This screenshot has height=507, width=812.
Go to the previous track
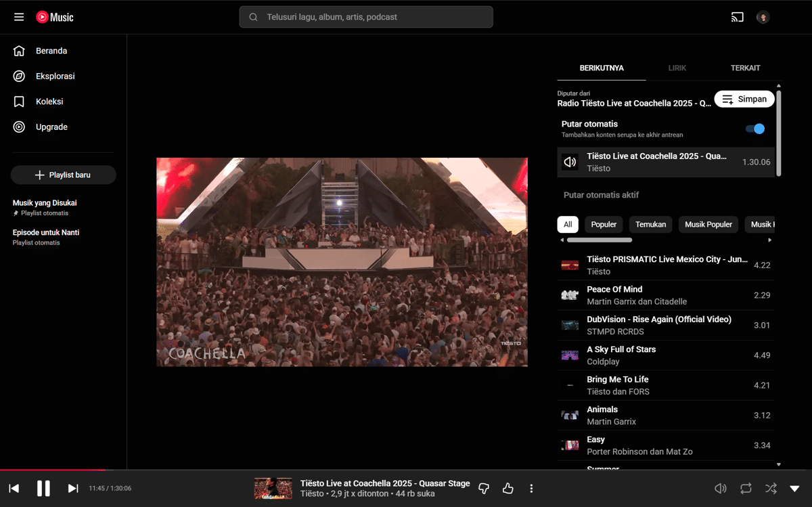pos(14,489)
